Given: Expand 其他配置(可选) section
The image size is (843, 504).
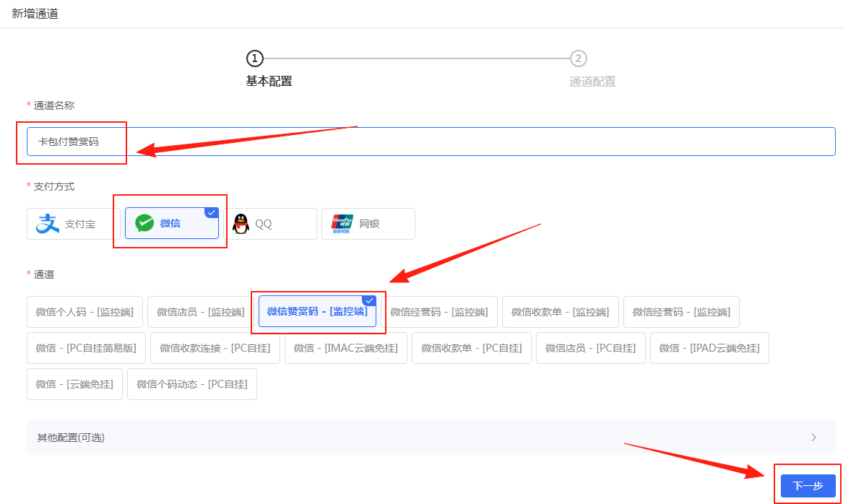Looking at the screenshot, I should (70, 438).
